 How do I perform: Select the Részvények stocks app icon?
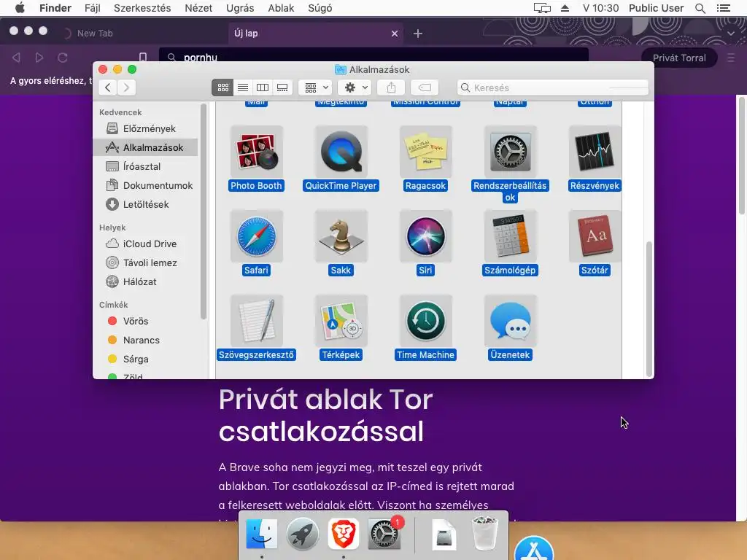[x=595, y=152]
